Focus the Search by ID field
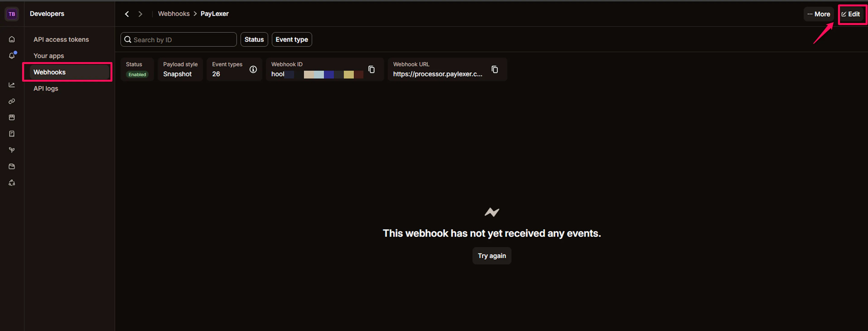The width and height of the screenshot is (868, 331). 179,39
